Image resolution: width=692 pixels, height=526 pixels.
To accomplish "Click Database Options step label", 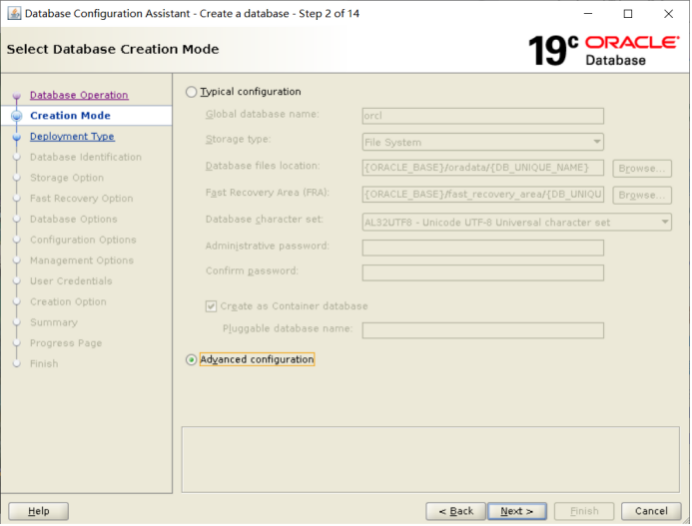I will coord(74,219).
